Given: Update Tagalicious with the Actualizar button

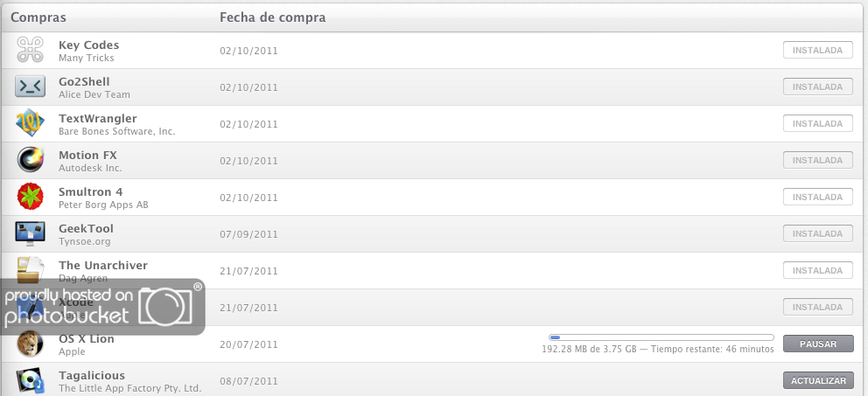Looking at the screenshot, I should pos(818,380).
